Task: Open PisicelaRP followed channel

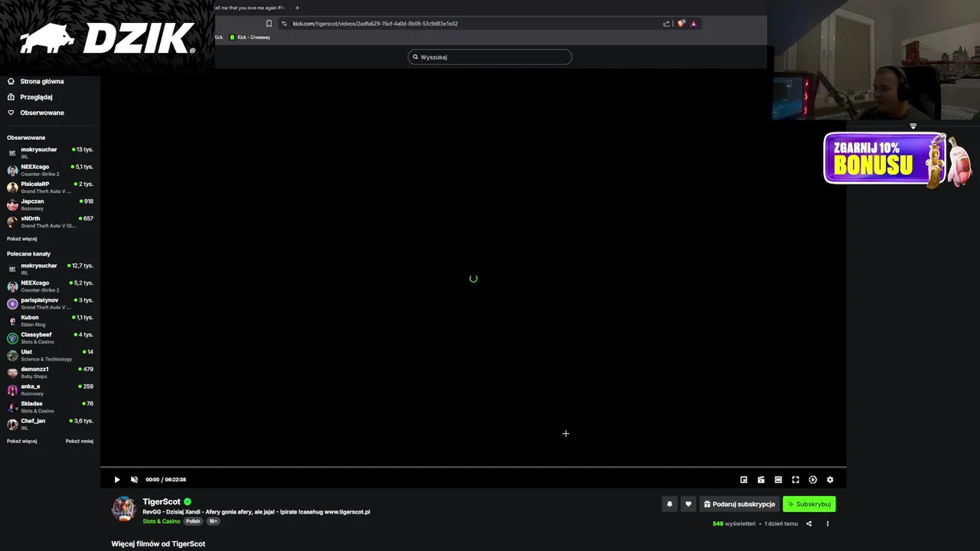Action: coord(50,187)
